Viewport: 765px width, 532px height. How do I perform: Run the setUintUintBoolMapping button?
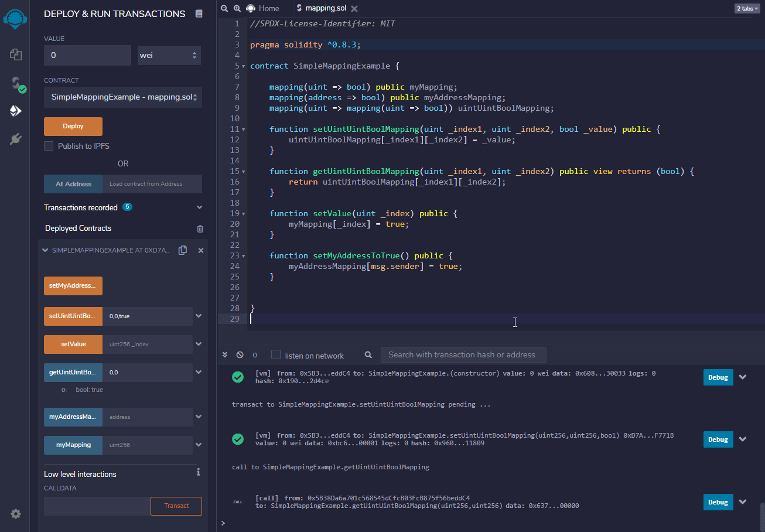point(73,316)
